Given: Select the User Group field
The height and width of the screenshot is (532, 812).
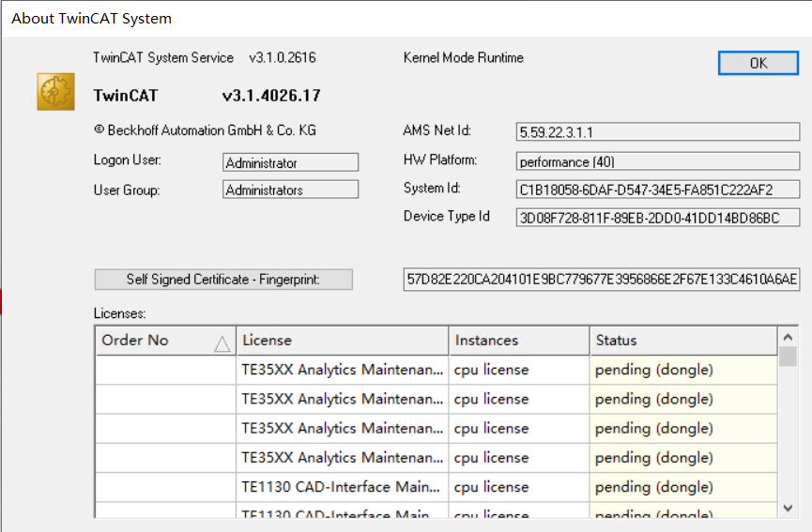Looking at the screenshot, I should pyautogui.click(x=290, y=190).
